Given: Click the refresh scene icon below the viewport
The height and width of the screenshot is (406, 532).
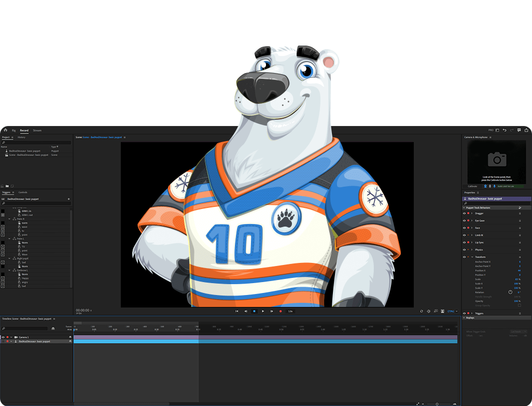Looking at the screenshot, I should [421, 311].
